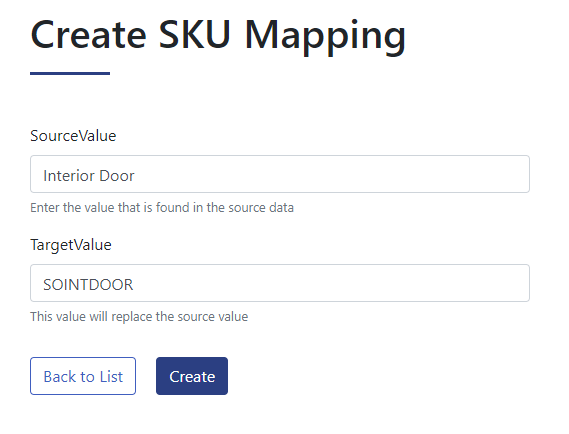Place cursor in the 'Interior Door' text
The width and height of the screenshot is (569, 434).
89,176
